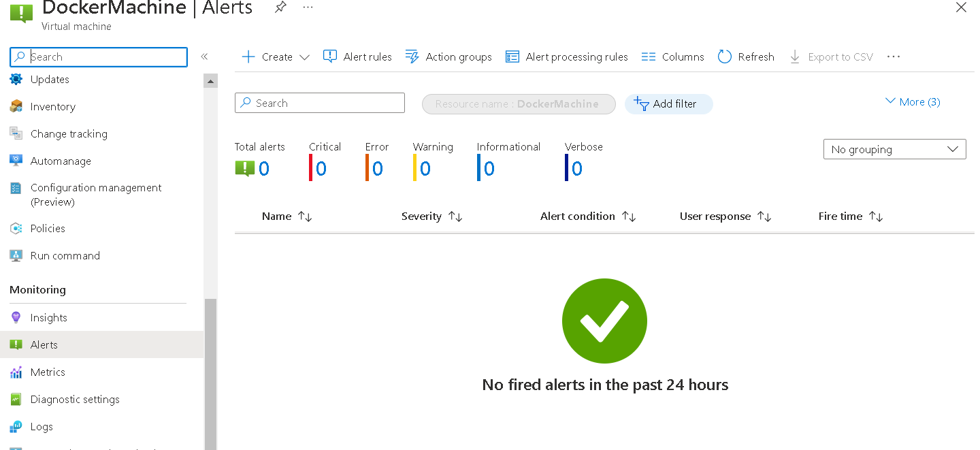Sort by Fire time column
The image size is (980, 450).
[851, 216]
